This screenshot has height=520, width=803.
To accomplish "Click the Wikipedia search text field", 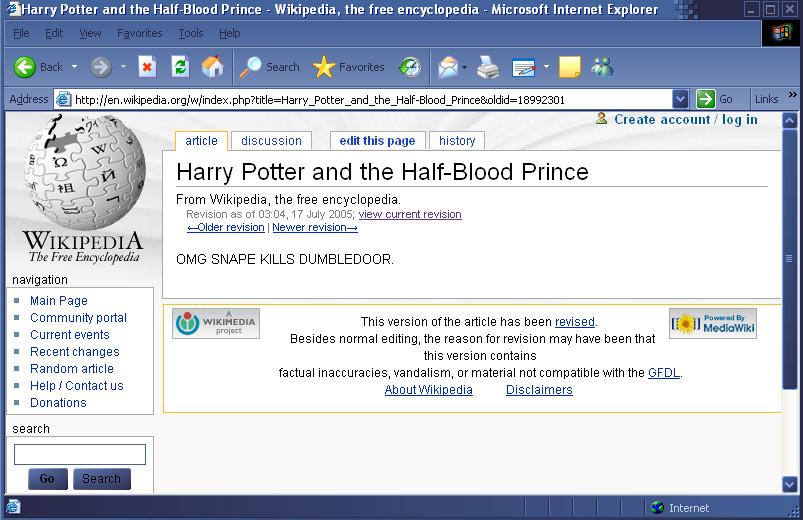I will pyautogui.click(x=80, y=454).
